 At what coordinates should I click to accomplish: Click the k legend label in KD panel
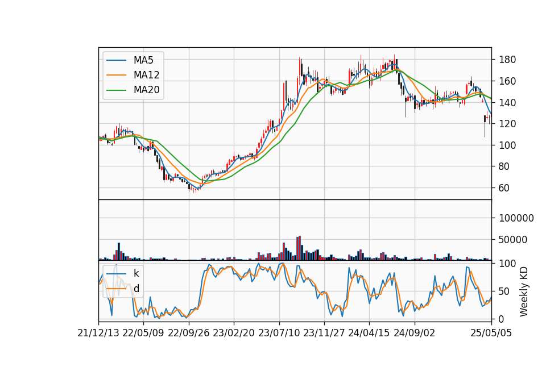(136, 273)
